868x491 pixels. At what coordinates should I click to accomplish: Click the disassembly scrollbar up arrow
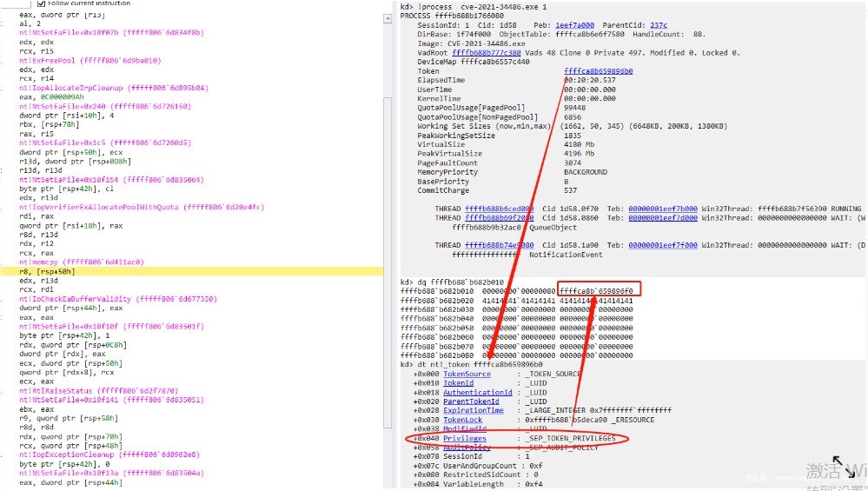point(388,19)
